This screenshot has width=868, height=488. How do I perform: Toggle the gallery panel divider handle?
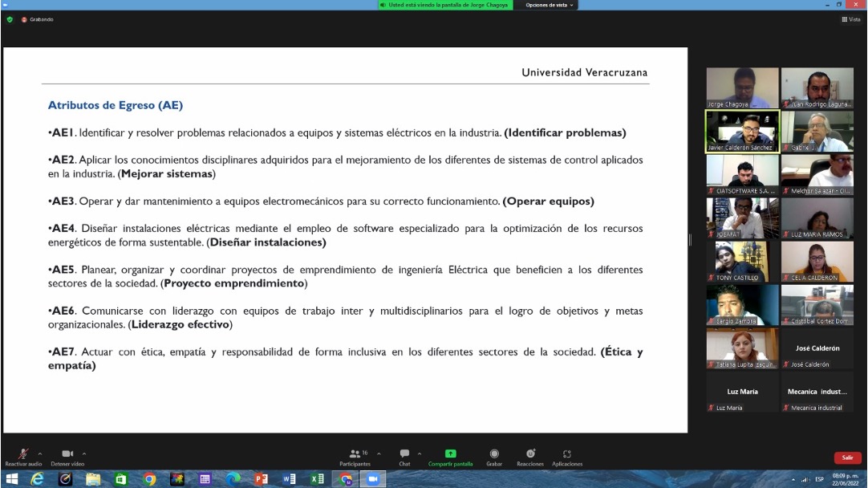[x=690, y=240]
